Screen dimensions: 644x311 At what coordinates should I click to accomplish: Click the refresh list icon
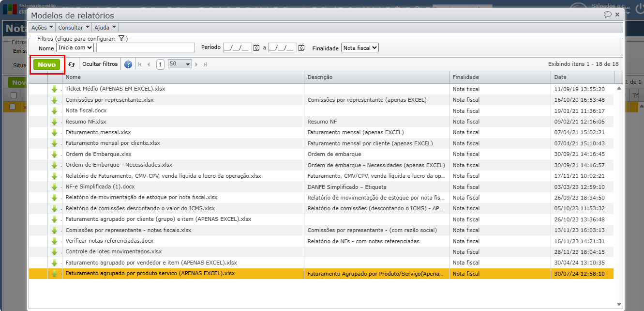(x=72, y=64)
